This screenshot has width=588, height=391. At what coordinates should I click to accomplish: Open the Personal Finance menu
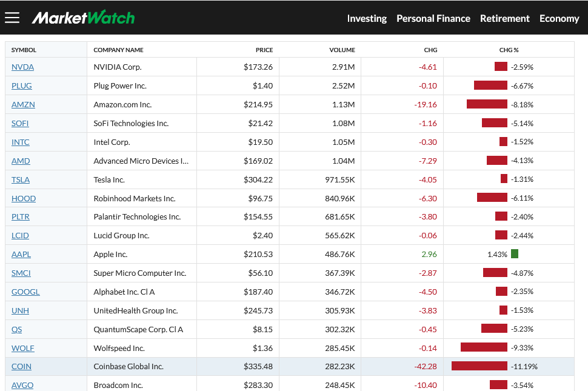[433, 18]
